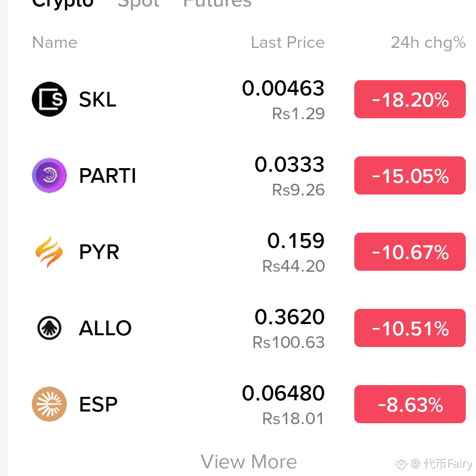Sort by 24h chg% column
This screenshot has height=476, width=476.
428,43
